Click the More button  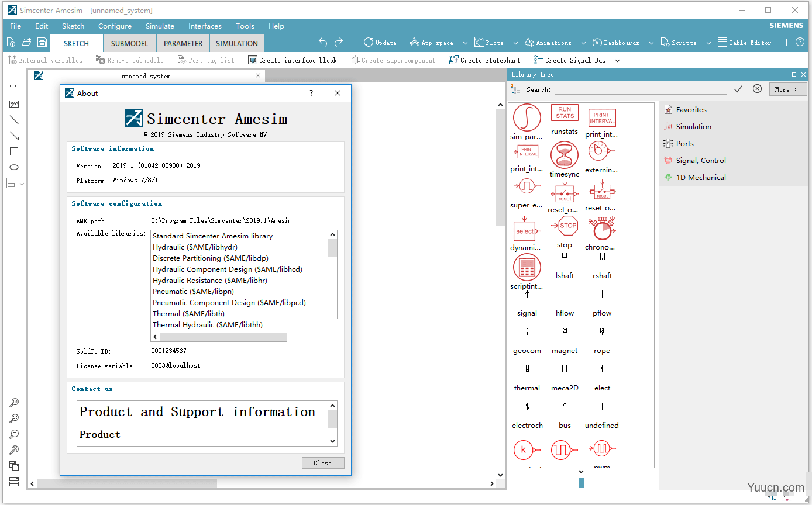788,89
